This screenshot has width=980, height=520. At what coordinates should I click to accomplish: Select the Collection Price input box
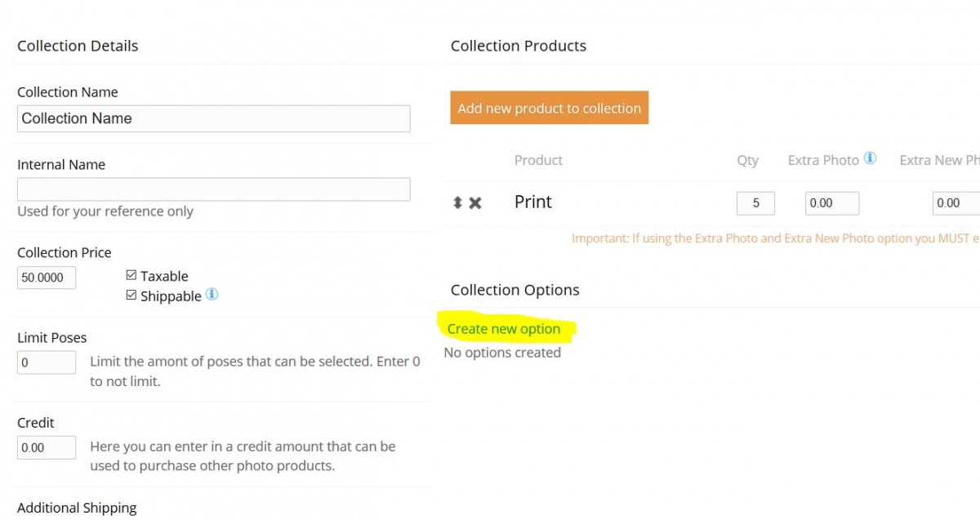pyautogui.click(x=47, y=278)
